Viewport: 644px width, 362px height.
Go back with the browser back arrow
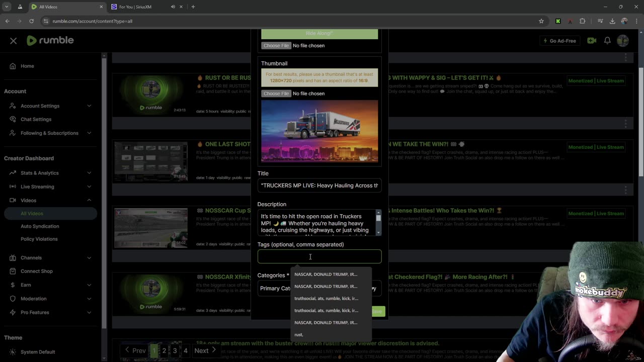8,21
